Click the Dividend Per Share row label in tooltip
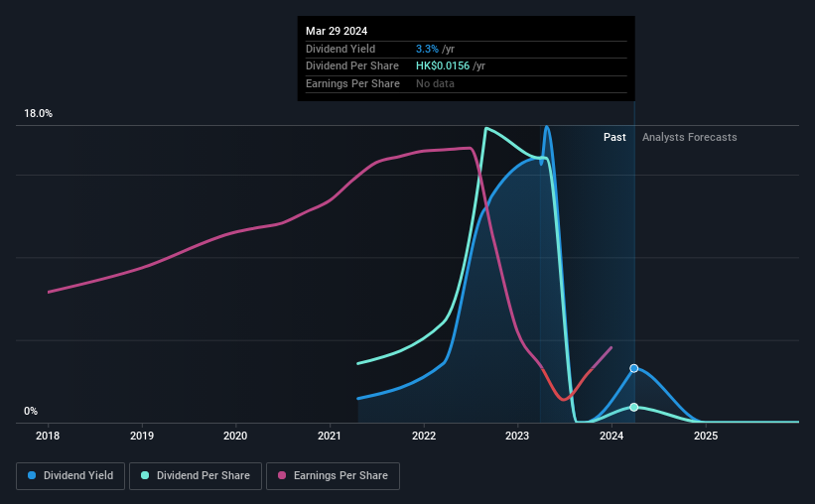The image size is (815, 504). pyautogui.click(x=352, y=66)
